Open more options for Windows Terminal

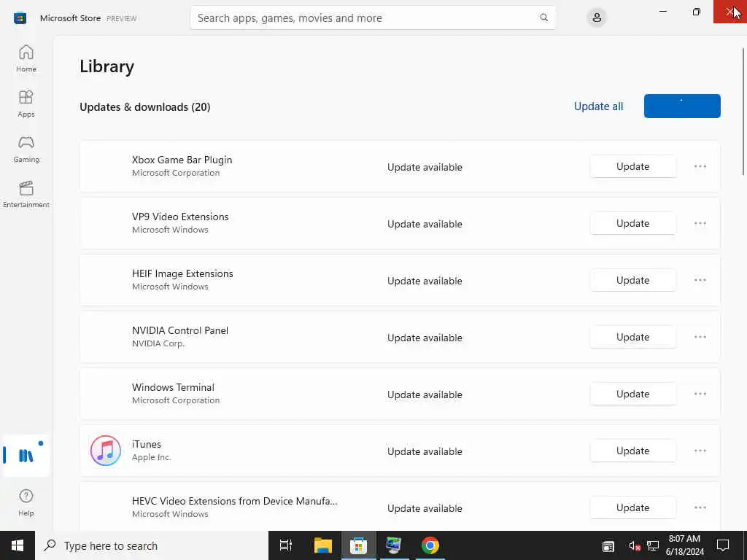pyautogui.click(x=700, y=394)
